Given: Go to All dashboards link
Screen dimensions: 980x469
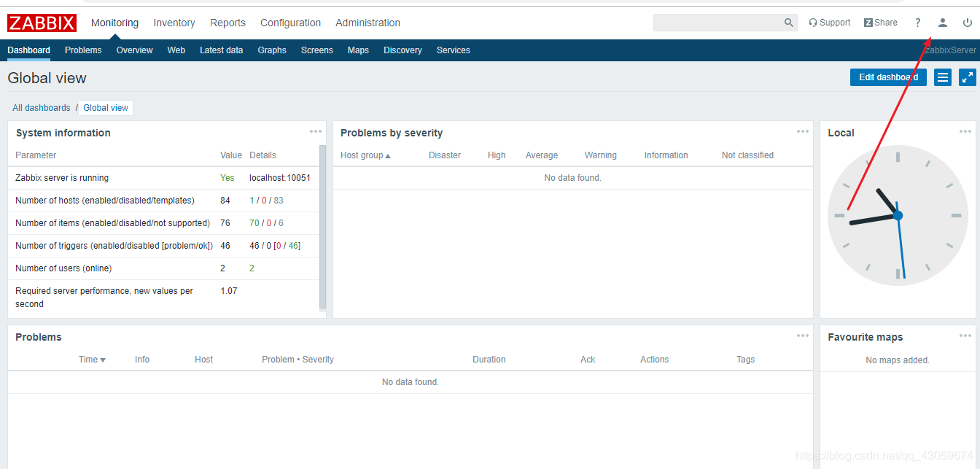Looking at the screenshot, I should pyautogui.click(x=42, y=108).
